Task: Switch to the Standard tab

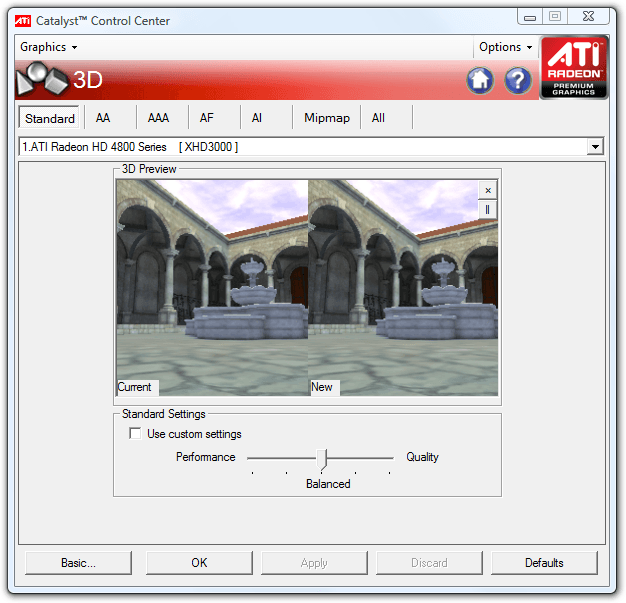Action: pos(50,118)
